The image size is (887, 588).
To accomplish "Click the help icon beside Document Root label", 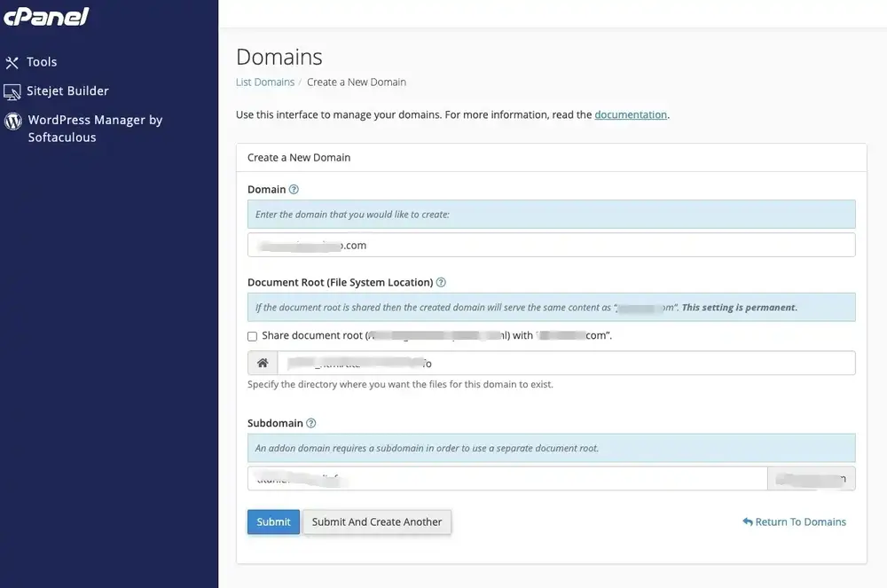I will pyautogui.click(x=441, y=282).
